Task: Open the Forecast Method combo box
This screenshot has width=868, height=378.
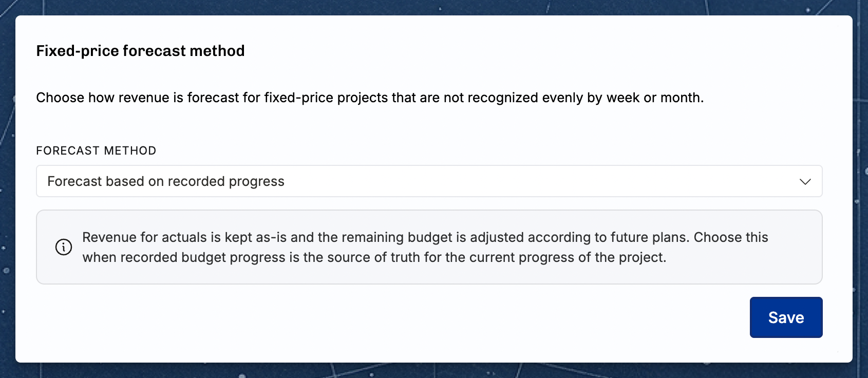Action: click(x=429, y=181)
